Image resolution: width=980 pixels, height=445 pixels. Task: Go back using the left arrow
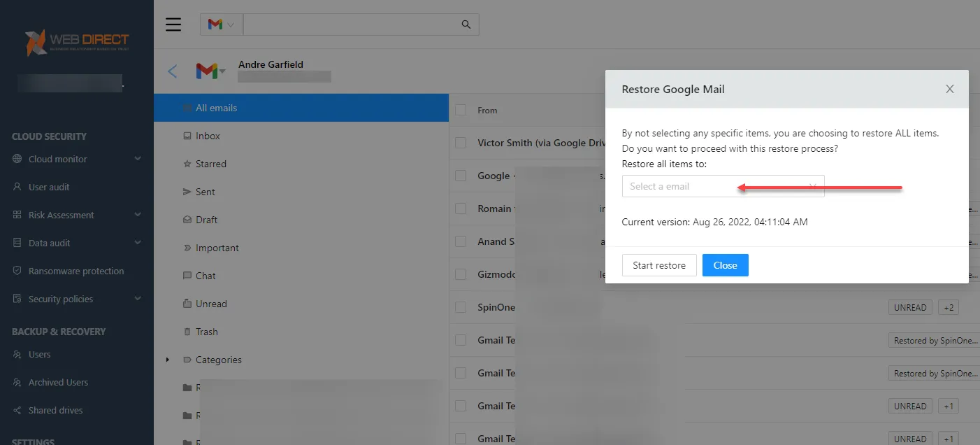[173, 71]
